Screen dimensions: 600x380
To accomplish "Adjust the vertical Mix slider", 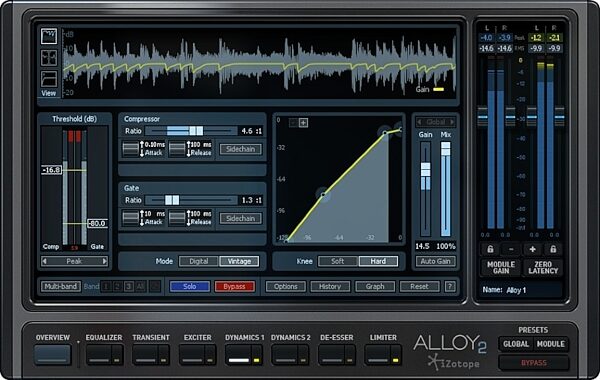I will [445, 189].
